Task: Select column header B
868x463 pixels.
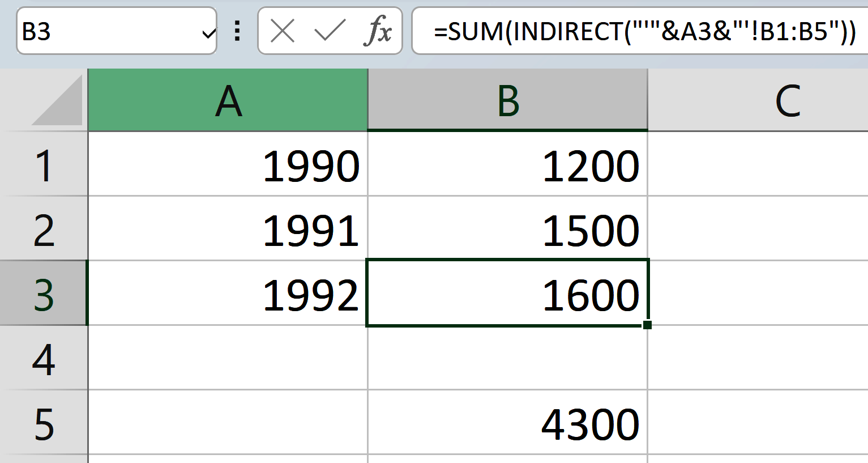Action: click(x=507, y=100)
